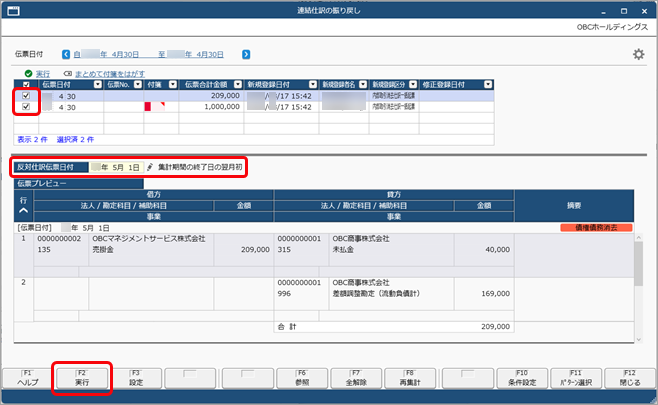
Task: Select the 209,000 total amount cell
Action: 211,96
